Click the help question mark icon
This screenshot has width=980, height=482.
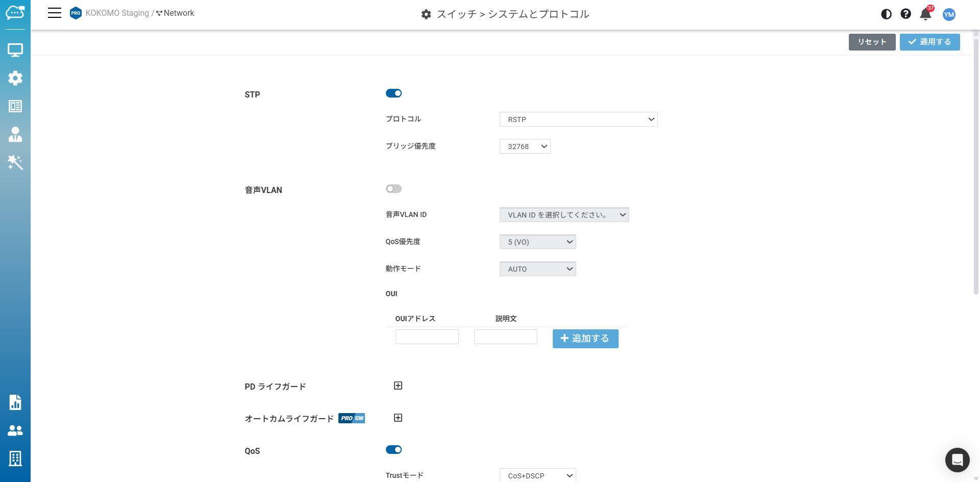pyautogui.click(x=906, y=14)
